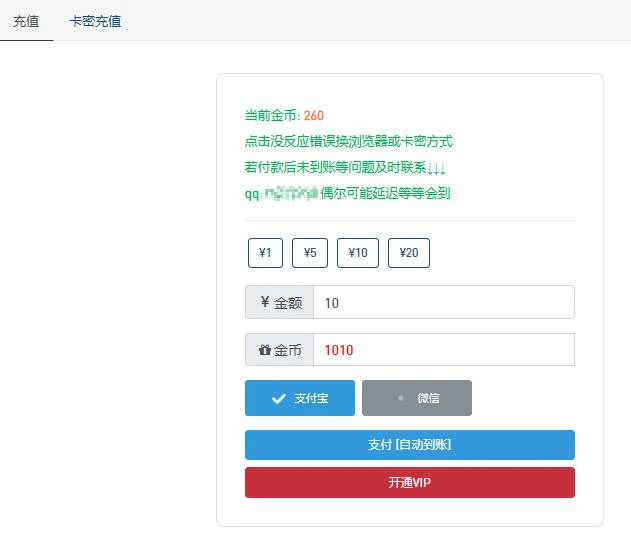Click the red 开通VIP button
Image resolution: width=631 pixels, height=546 pixels.
click(x=410, y=482)
